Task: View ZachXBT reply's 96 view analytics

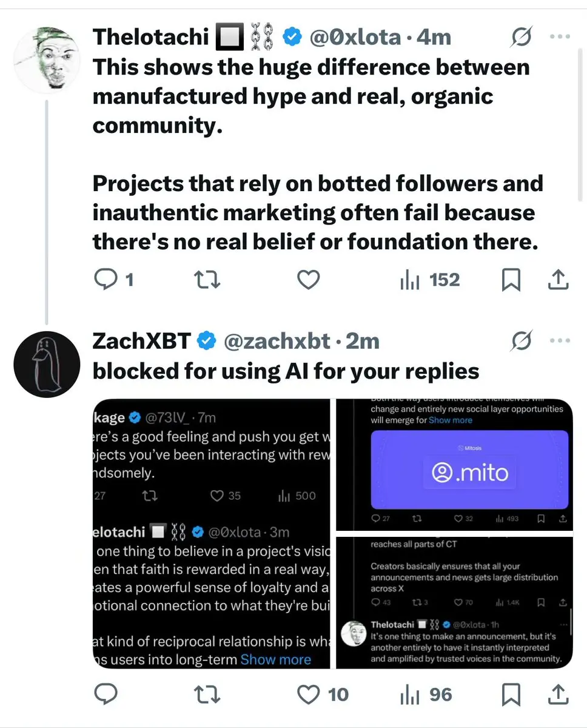Action: tap(426, 694)
